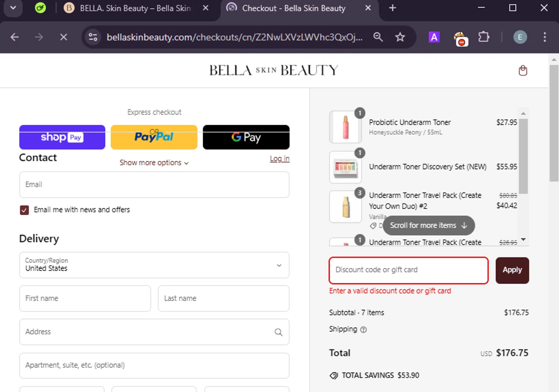Screen dimensions: 559x392
Task: Open Chrome three-dot menu
Action: click(544, 37)
